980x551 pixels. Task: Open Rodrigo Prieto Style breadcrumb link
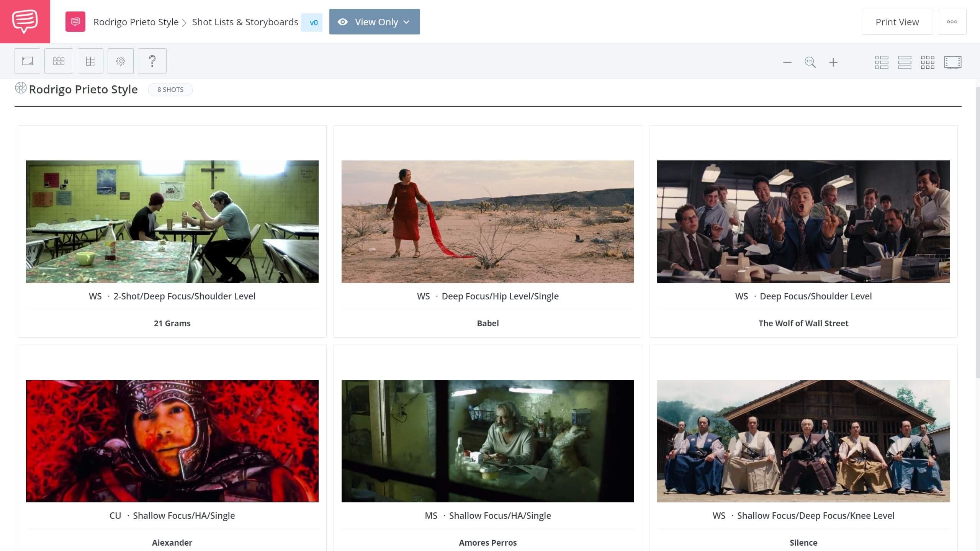(x=136, y=22)
